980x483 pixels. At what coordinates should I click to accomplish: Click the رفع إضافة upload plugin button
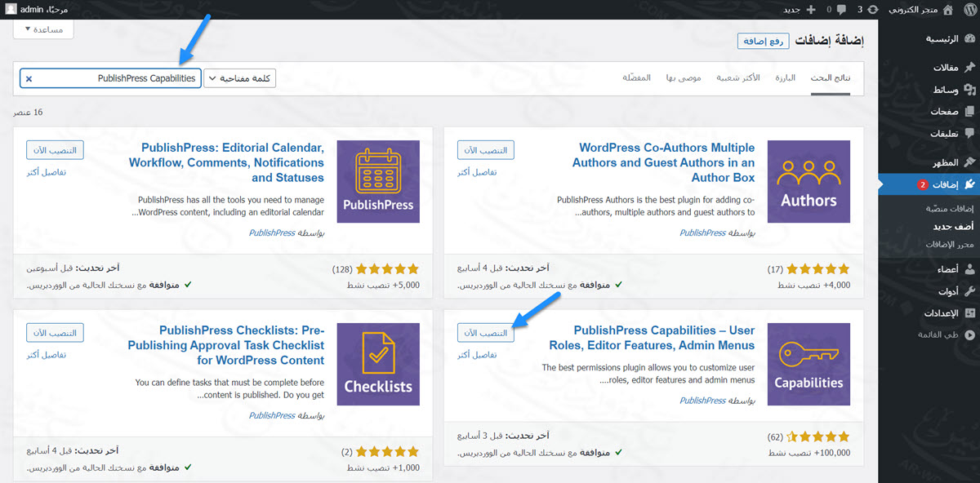(761, 41)
